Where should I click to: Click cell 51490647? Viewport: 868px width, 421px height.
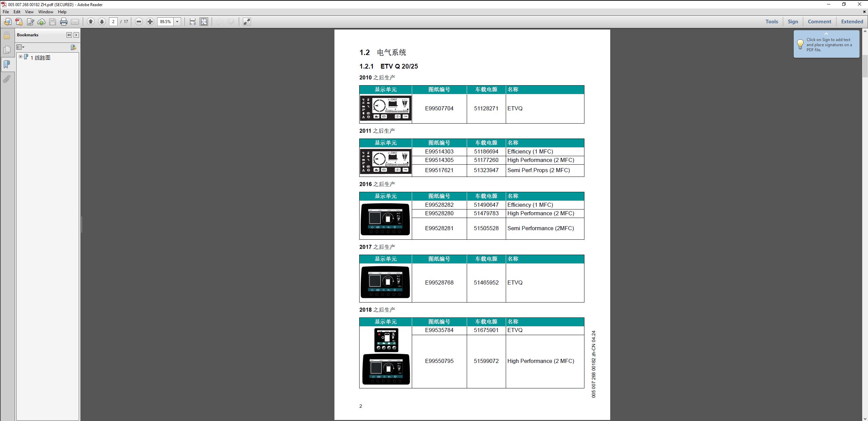coord(486,205)
